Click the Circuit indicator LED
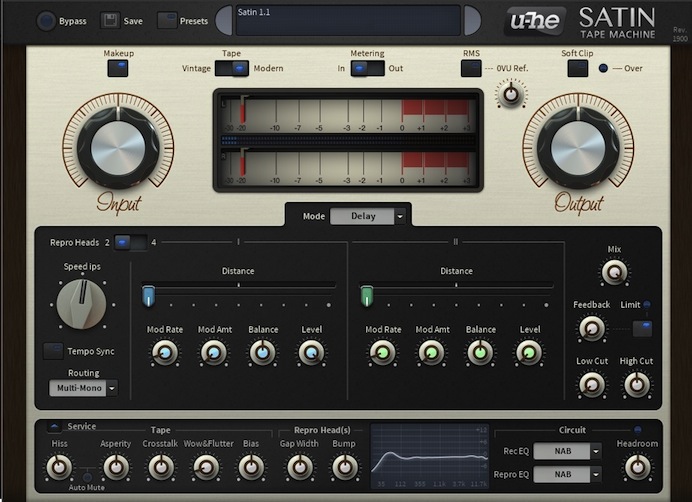Image resolution: width=692 pixels, height=502 pixels. coord(638,429)
